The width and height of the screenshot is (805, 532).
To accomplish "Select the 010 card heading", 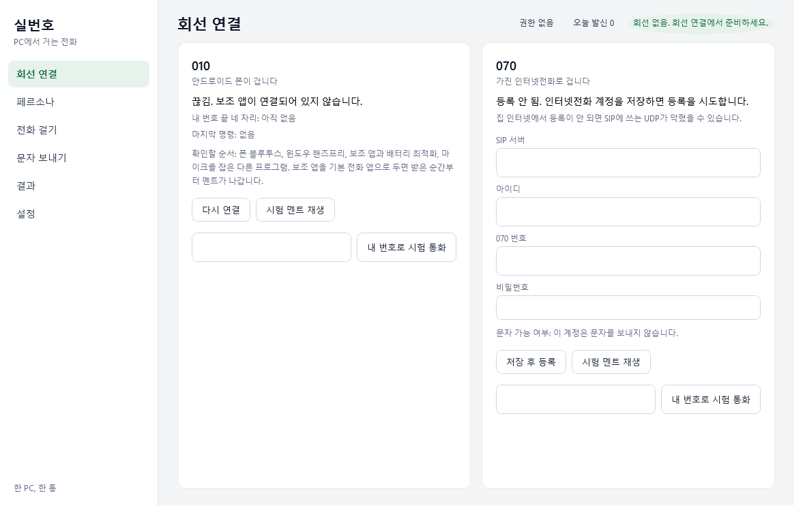I will click(x=201, y=66).
